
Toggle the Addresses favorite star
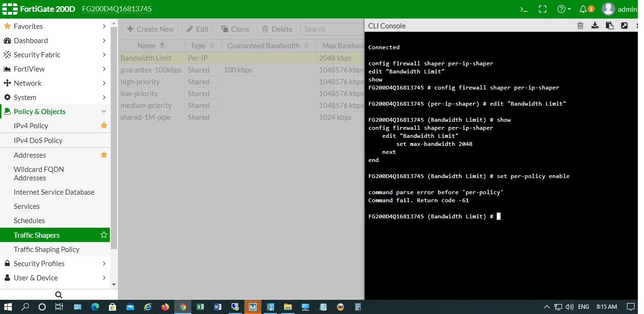[104, 155]
